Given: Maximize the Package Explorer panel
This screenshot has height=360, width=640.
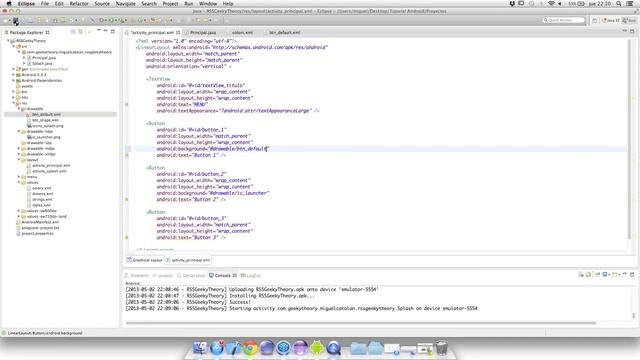Looking at the screenshot, I should point(113,31).
